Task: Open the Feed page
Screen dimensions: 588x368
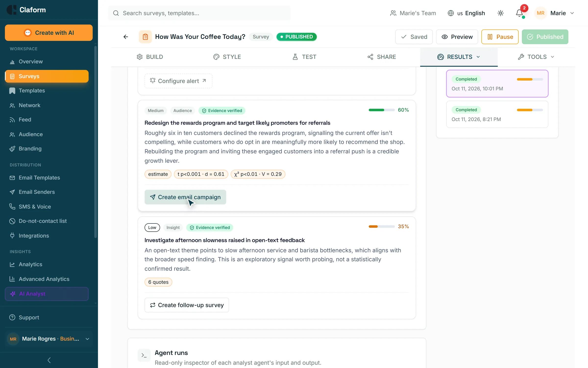Action: 47,119
